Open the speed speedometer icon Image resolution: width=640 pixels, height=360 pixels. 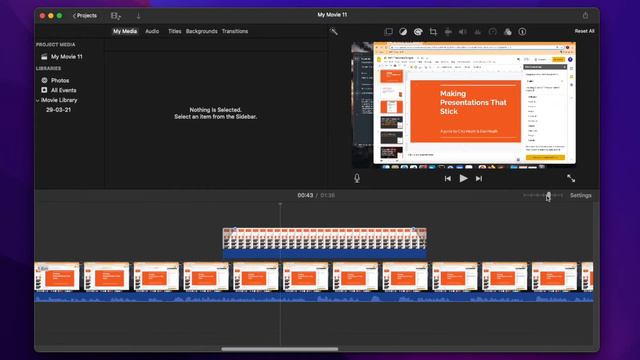(x=493, y=31)
